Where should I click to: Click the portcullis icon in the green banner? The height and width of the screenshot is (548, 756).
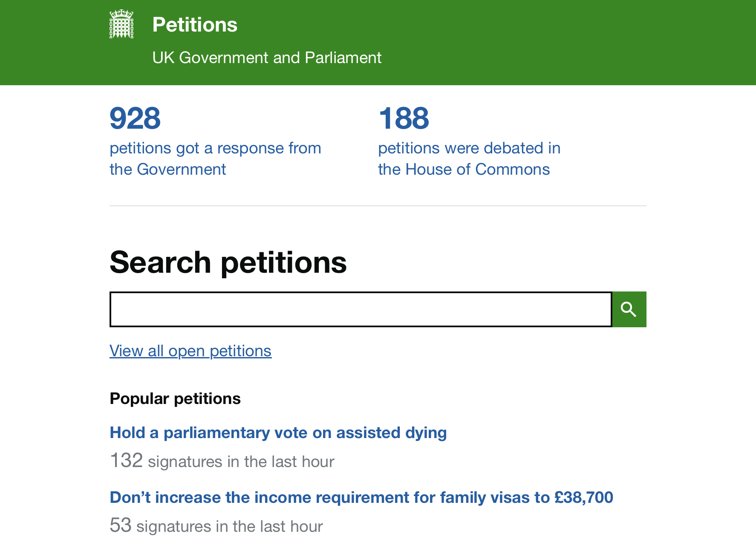122,24
